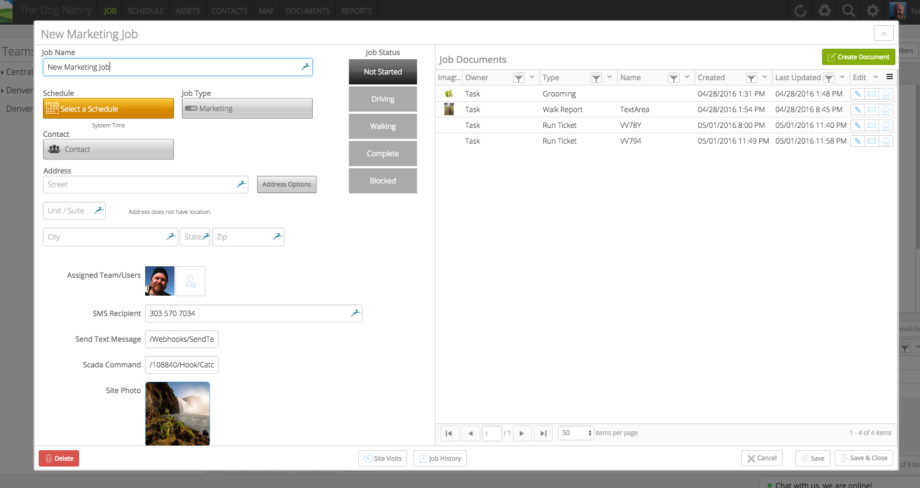This screenshot has width=920, height=488.
Task: Open the items per page dropdown
Action: pyautogui.click(x=576, y=433)
